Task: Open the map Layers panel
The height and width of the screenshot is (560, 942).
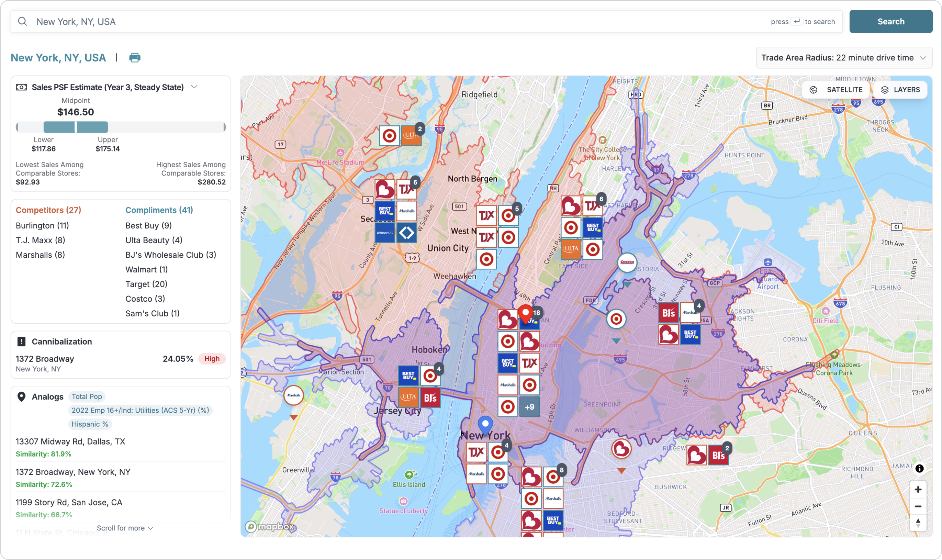Action: [900, 90]
